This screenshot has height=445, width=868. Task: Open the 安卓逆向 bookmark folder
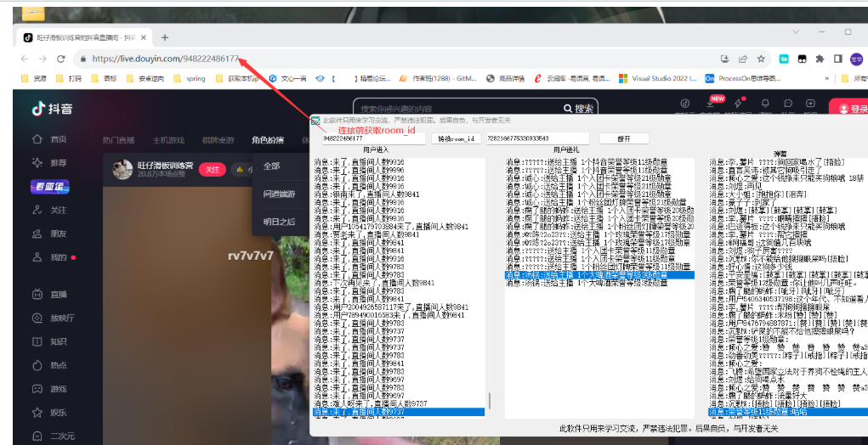pos(145,78)
